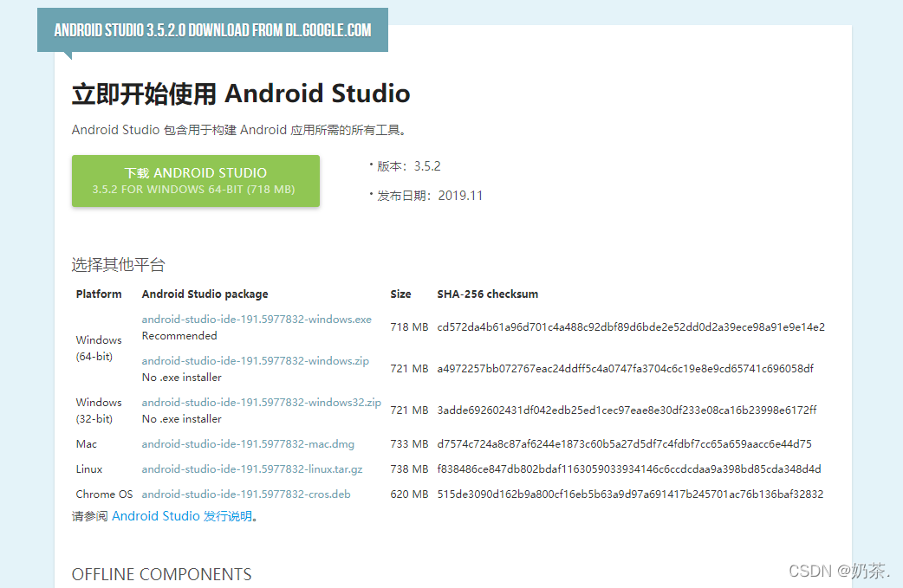Click the Recommended label under windows.exe
Image resolution: width=903 pixels, height=588 pixels.
[x=179, y=335]
